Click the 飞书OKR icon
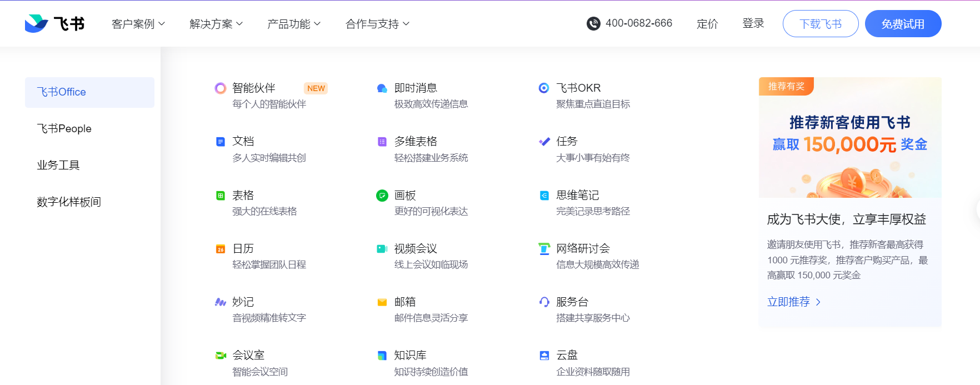Screen dimensions: 980x385 544,88
